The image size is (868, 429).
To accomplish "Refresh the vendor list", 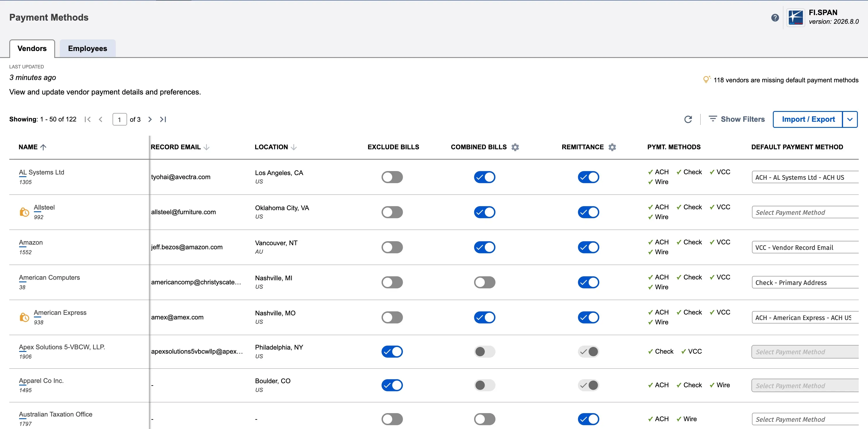I will coord(688,119).
